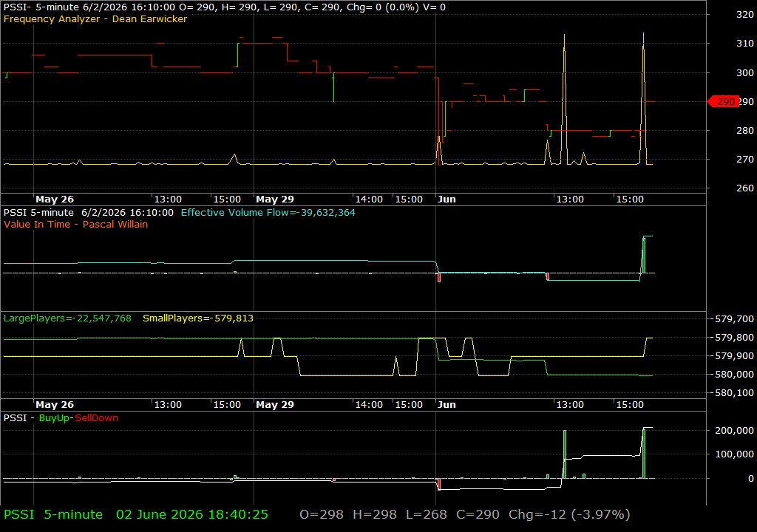The image size is (757, 532).
Task: Click 'Jun' on the lower time axis
Action: pyautogui.click(x=447, y=405)
